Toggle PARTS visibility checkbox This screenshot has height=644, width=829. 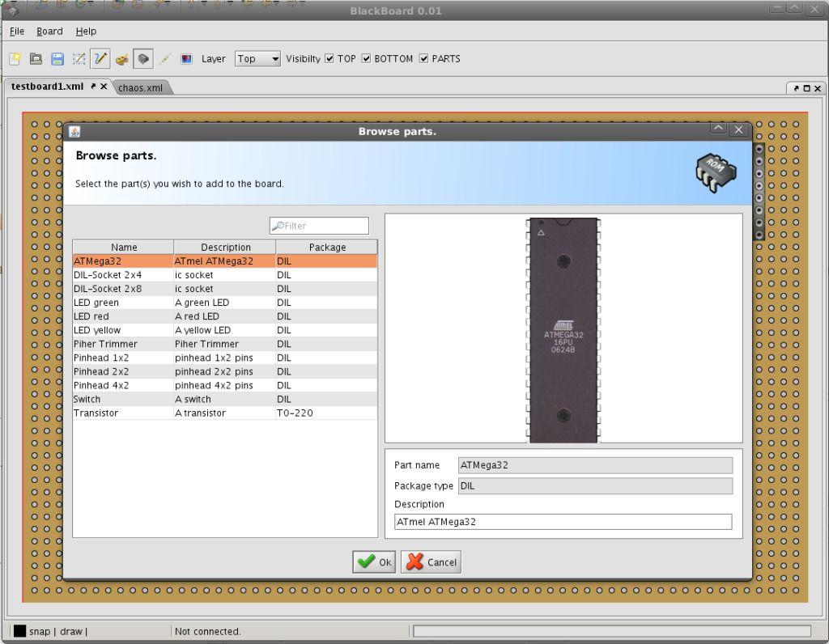pos(423,58)
